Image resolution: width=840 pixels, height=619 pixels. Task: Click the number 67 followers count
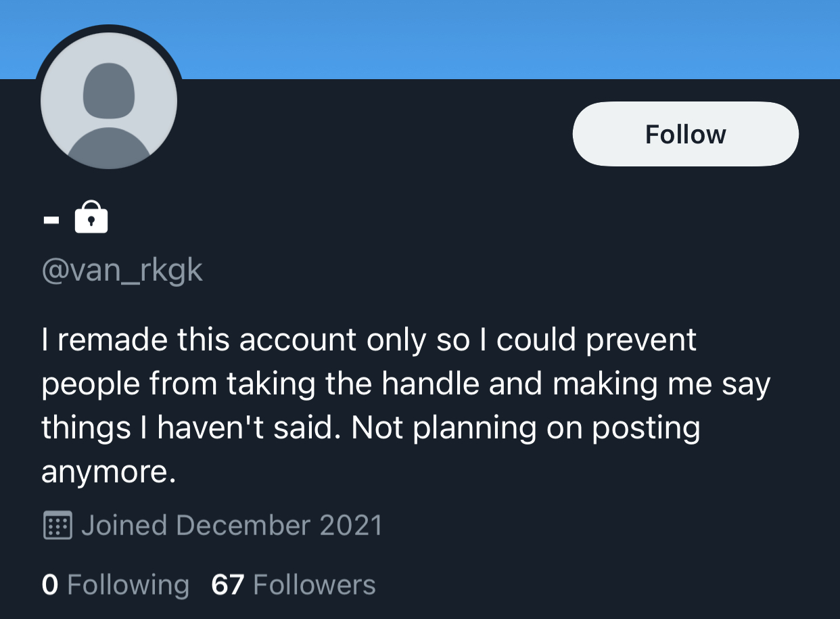click(x=227, y=584)
